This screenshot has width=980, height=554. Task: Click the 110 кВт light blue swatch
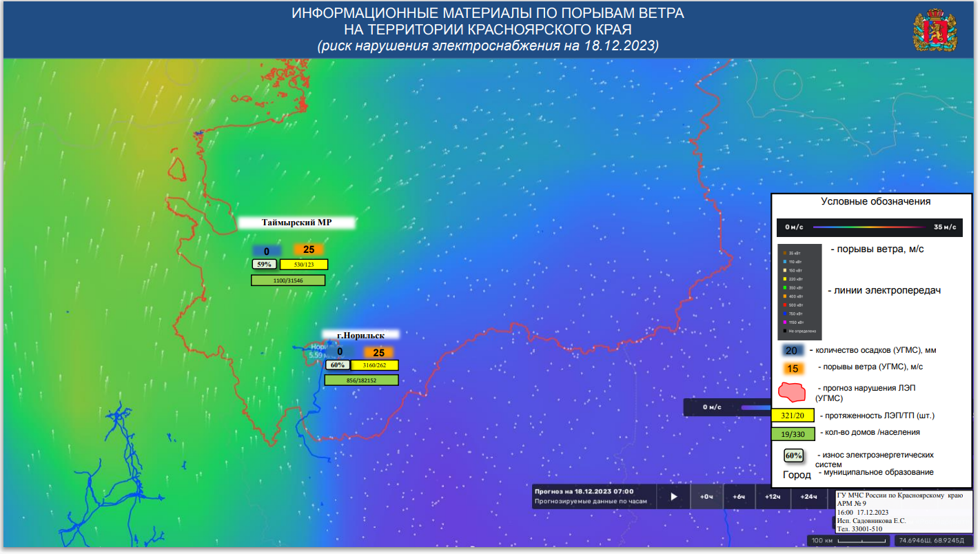pos(785,262)
